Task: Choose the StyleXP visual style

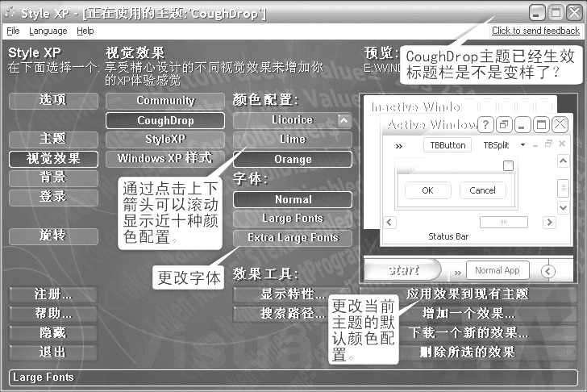Action: click(x=165, y=140)
